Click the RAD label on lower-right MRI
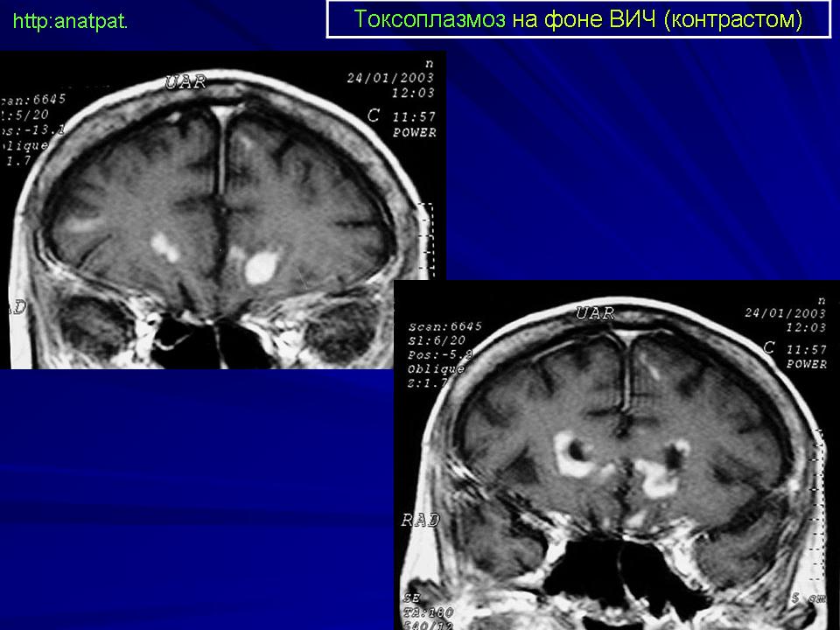 (420, 521)
